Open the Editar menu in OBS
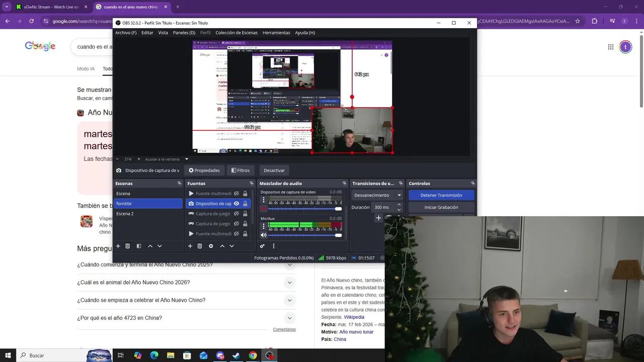644x362 pixels. point(147,33)
